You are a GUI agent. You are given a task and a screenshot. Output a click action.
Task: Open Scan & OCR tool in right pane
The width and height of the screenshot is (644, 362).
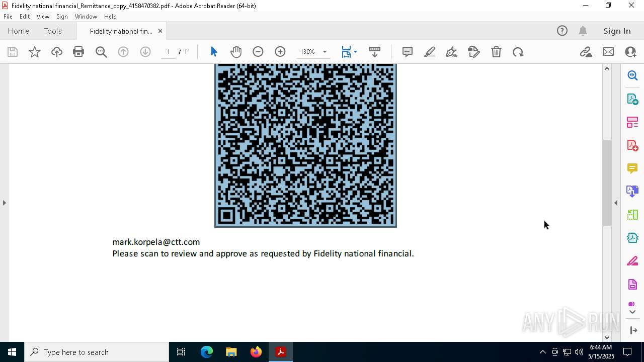click(x=632, y=237)
